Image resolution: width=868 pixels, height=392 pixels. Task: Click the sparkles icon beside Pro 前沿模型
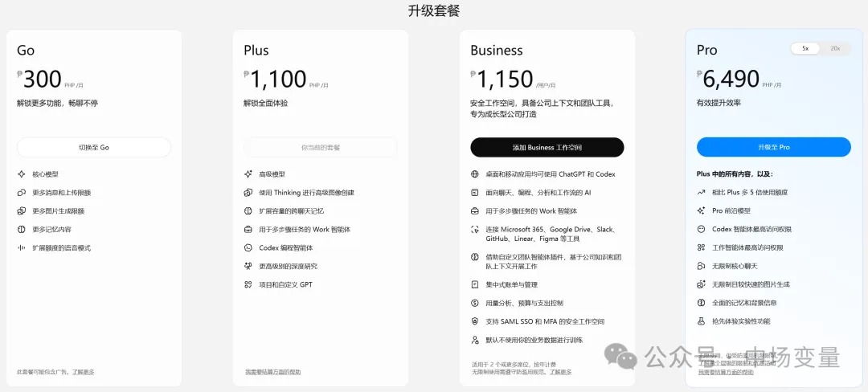701,210
